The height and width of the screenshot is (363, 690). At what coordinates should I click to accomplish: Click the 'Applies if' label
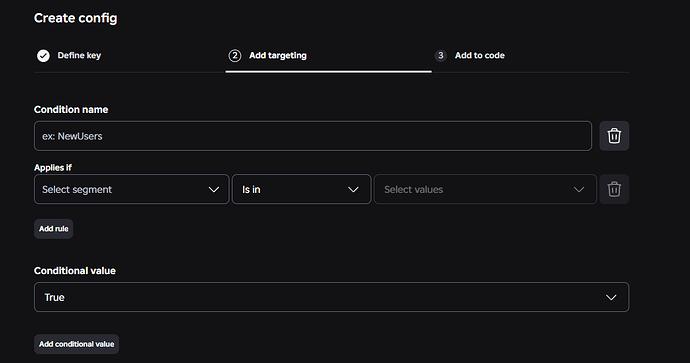pyautogui.click(x=53, y=168)
